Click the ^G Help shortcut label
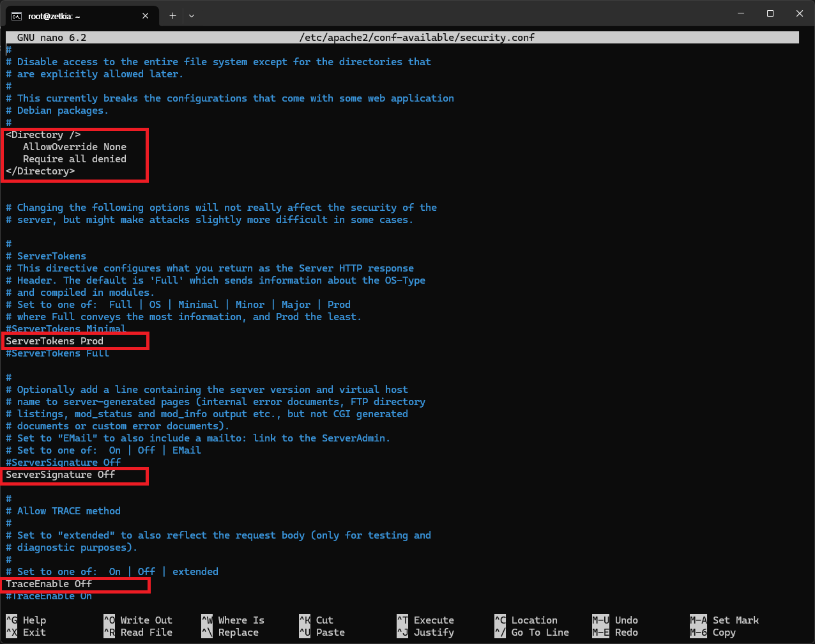Screen dimensions: 815x644 pyautogui.click(x=26, y=620)
